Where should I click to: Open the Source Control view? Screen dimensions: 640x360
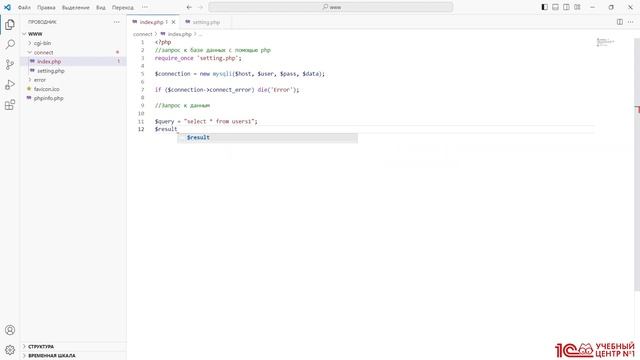(10, 64)
